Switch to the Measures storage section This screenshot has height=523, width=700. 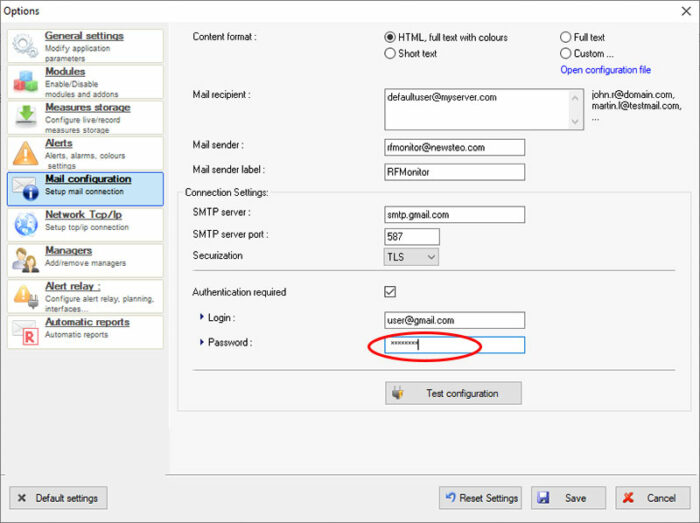coord(85,117)
